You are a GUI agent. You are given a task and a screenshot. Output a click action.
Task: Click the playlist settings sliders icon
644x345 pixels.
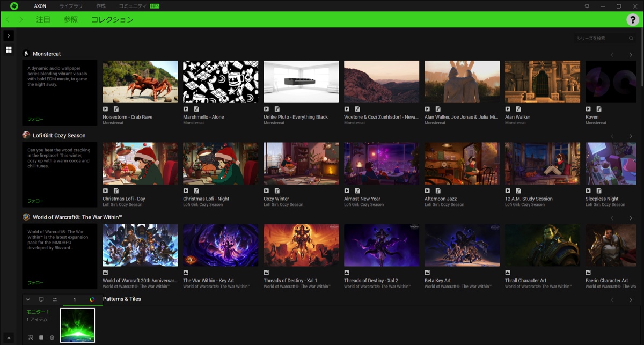(x=55, y=299)
